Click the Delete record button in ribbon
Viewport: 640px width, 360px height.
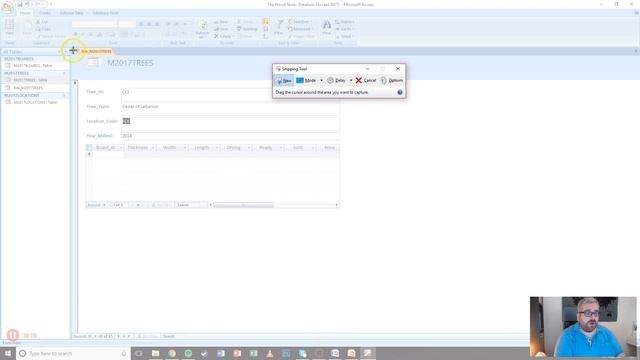(223, 36)
